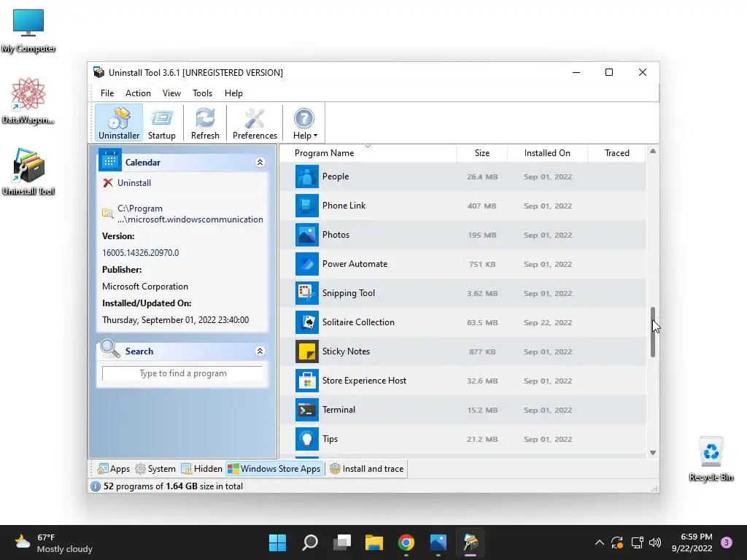Switch to the Windows Store Apps tab
Screen dimensions: 747x560
tap(274, 469)
